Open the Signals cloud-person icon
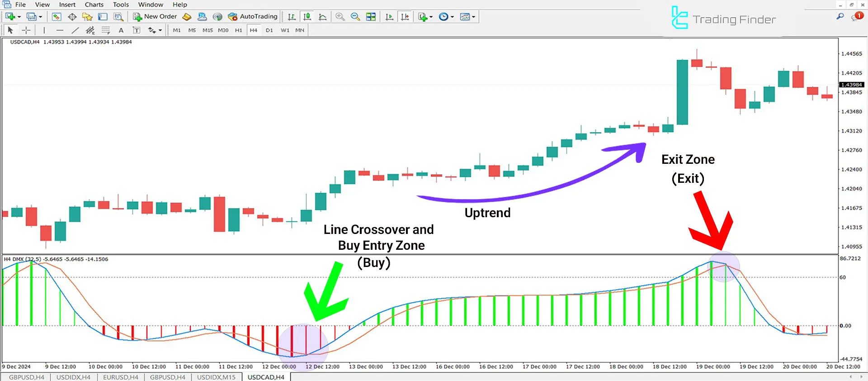 click(x=202, y=17)
